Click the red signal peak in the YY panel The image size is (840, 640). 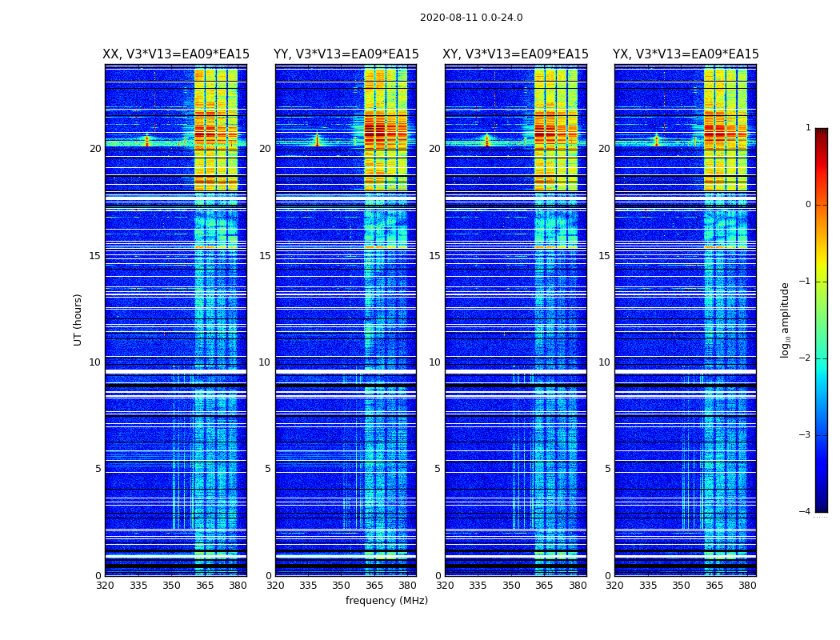(317, 141)
